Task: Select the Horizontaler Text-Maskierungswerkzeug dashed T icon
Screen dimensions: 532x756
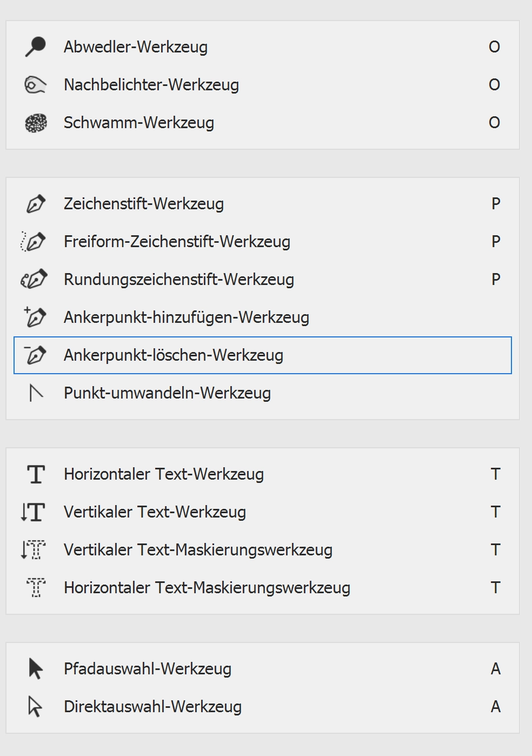Action: point(36,588)
